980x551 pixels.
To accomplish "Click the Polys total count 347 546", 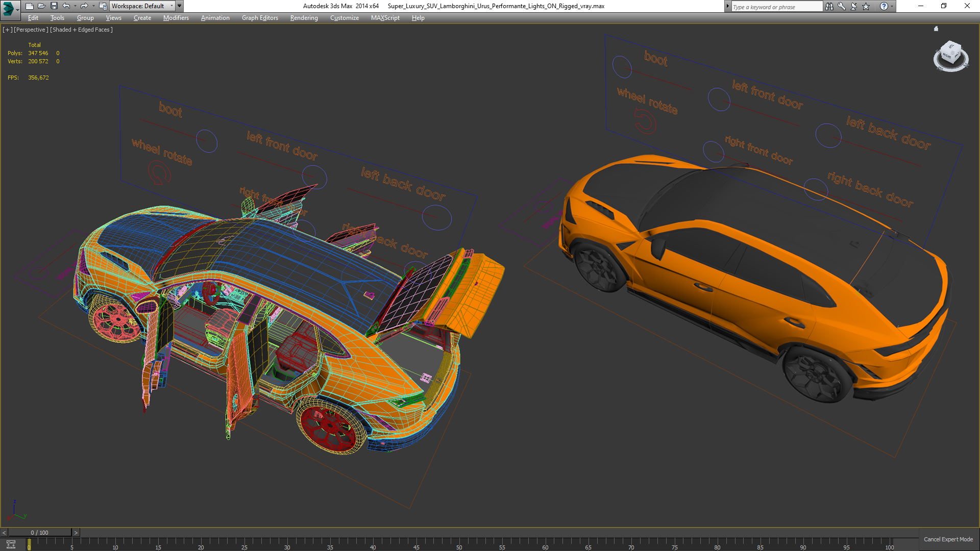I will 38,53.
